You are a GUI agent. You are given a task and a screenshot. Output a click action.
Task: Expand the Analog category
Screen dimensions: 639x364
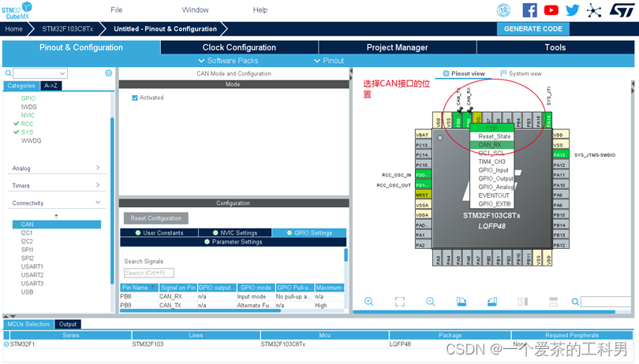[56, 168]
